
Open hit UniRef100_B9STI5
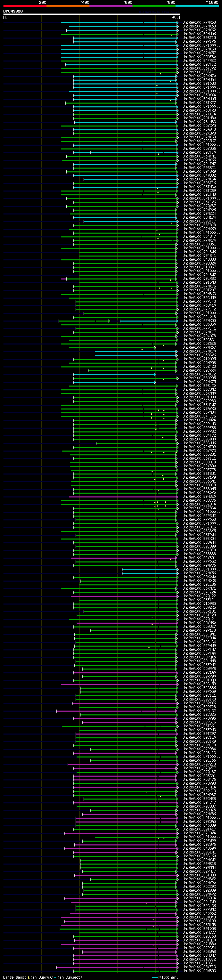point(199,38)
